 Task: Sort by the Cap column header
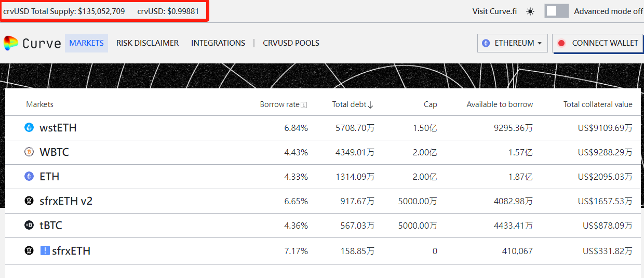coord(431,104)
